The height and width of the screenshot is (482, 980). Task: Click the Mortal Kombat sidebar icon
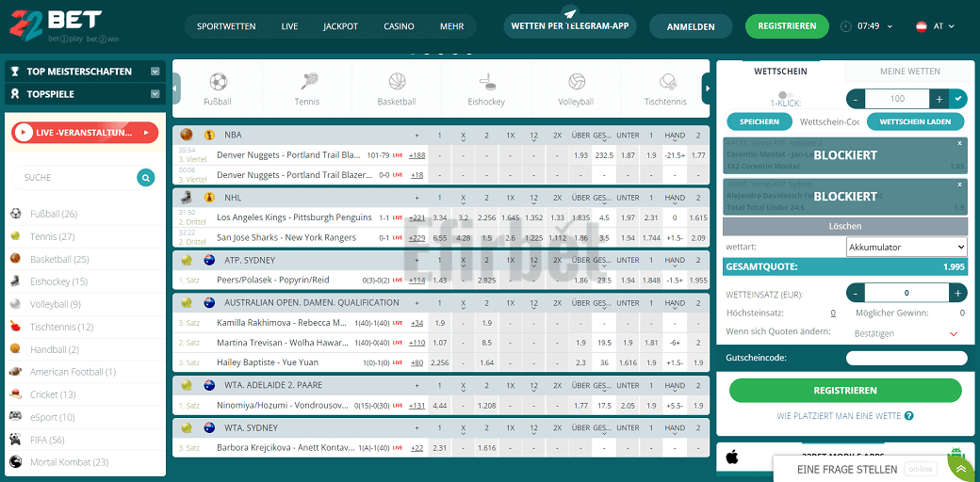(16, 462)
